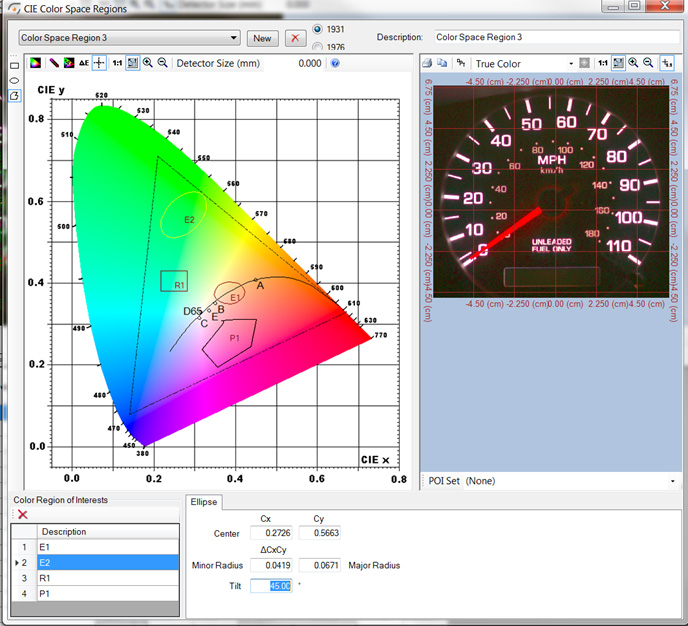
Task: Toggle fit-to-window on the image toolbar
Action: [618, 63]
